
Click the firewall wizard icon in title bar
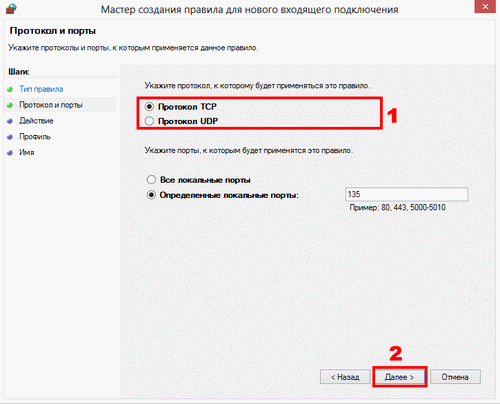tap(11, 8)
